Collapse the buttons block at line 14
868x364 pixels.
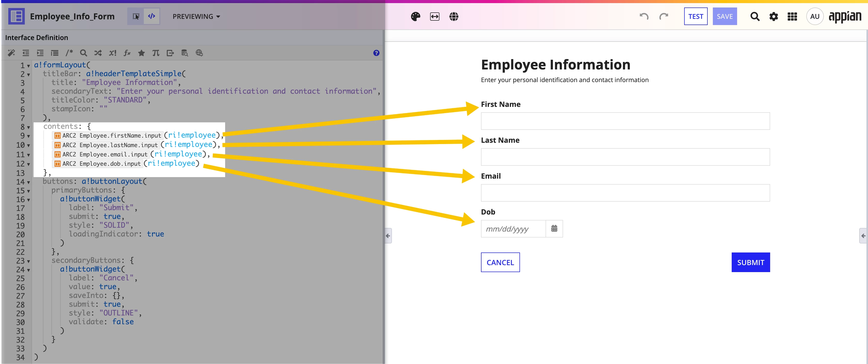click(29, 182)
